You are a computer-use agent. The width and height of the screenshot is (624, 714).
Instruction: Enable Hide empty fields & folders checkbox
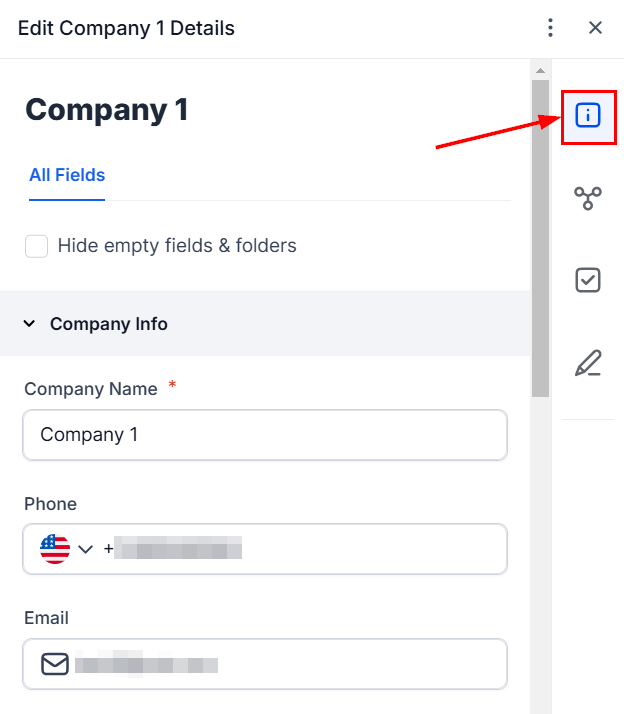pyautogui.click(x=37, y=246)
